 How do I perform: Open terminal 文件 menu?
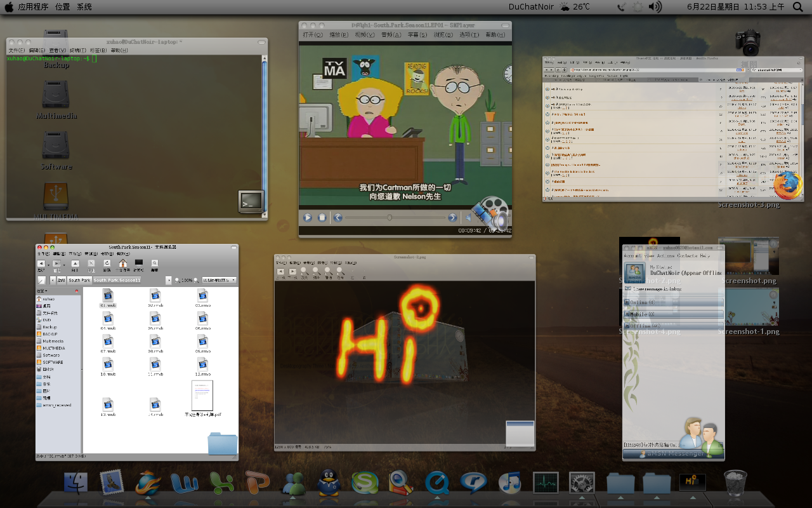pos(16,50)
